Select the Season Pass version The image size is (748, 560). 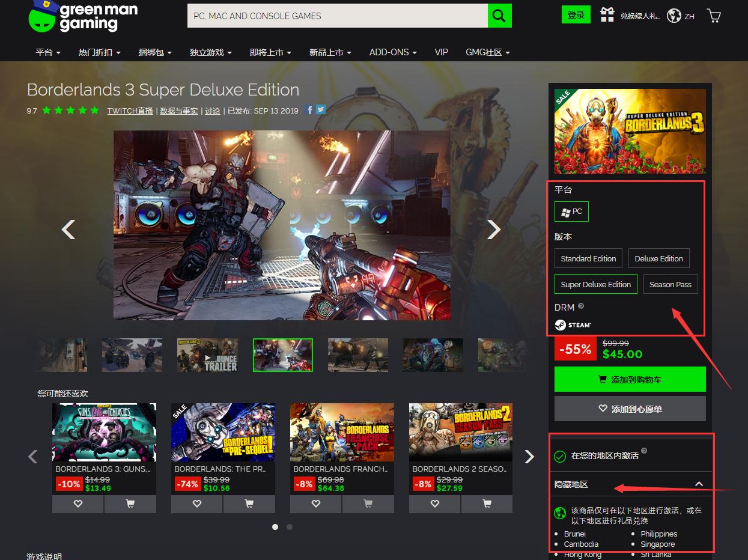(670, 284)
